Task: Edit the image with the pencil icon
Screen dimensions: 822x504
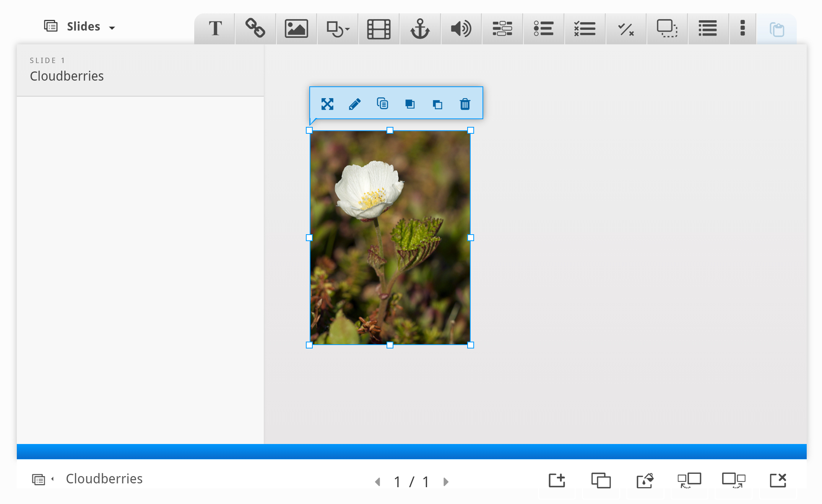Action: click(x=355, y=104)
